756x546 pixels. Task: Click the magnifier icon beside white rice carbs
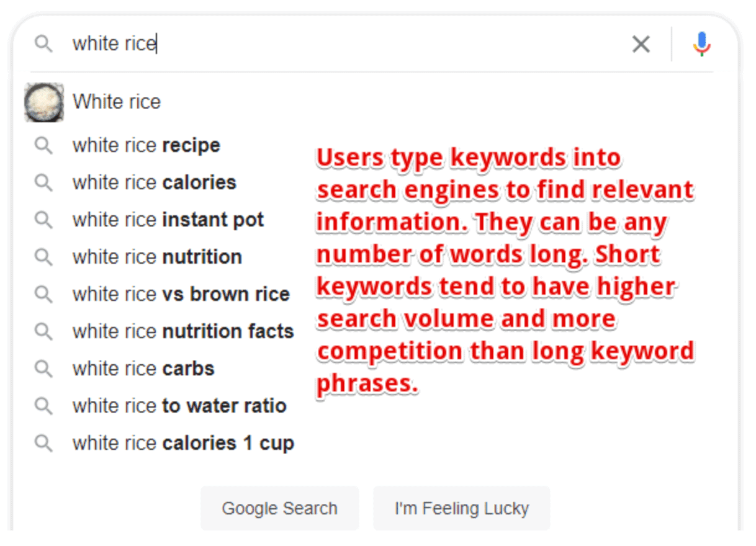coord(43,369)
